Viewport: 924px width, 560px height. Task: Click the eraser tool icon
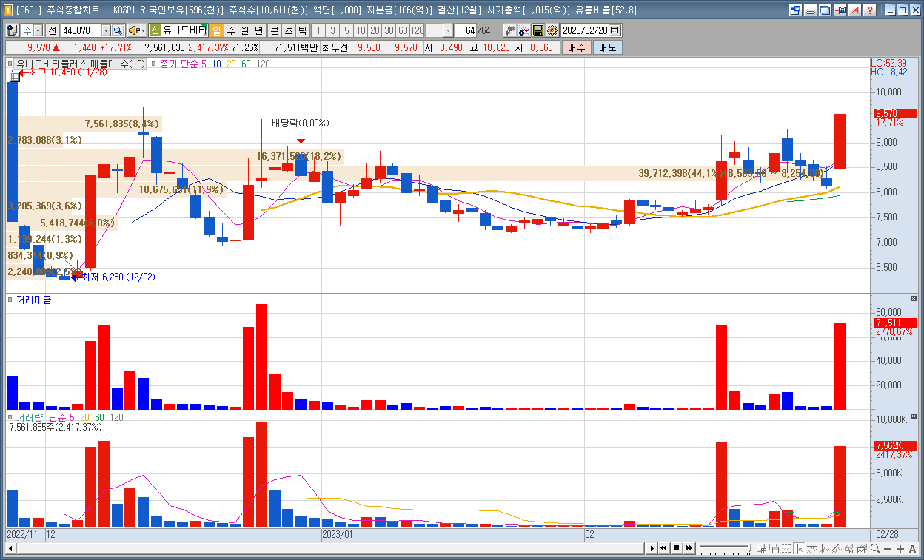click(849, 548)
